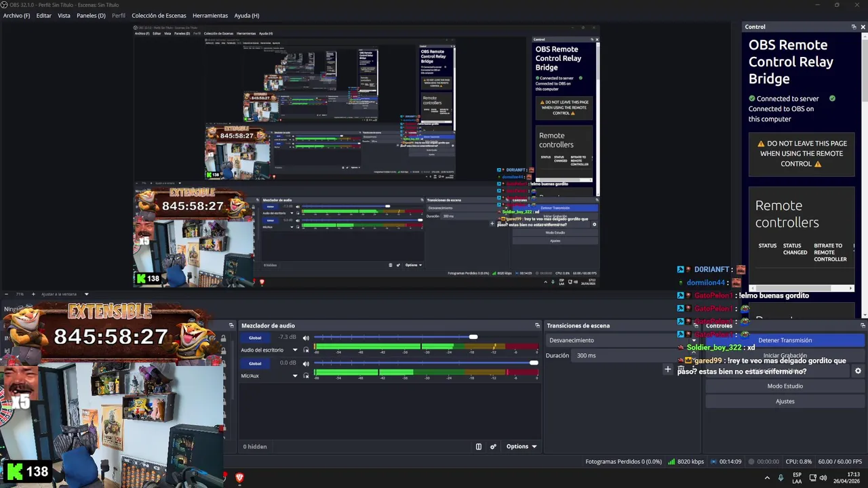Viewport: 868px width, 488px height.
Task: Click the ESP LAA language indicator
Action: (x=797, y=478)
